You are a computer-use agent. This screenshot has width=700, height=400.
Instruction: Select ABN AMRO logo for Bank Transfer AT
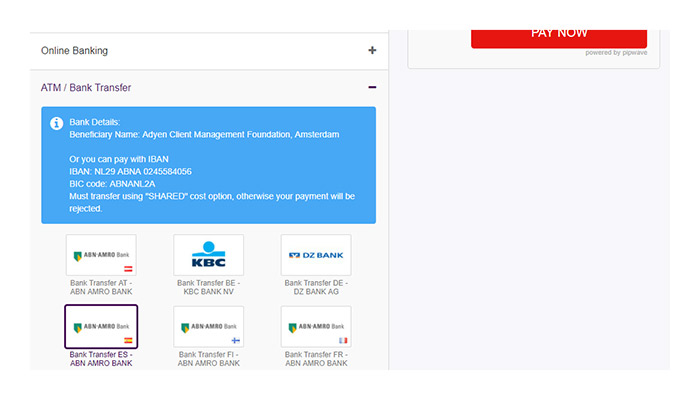point(101,255)
